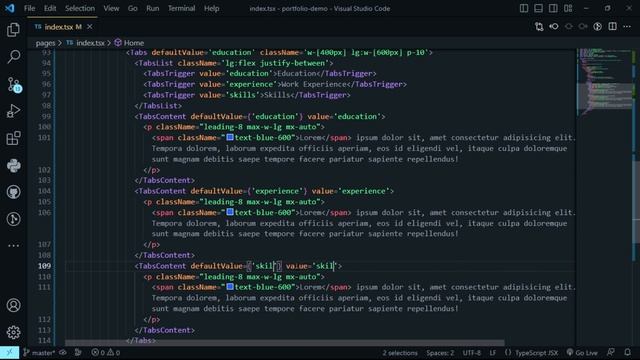Click the Split Editor Right icon
Image resolution: width=640 pixels, height=360 pixels.
(612, 27)
